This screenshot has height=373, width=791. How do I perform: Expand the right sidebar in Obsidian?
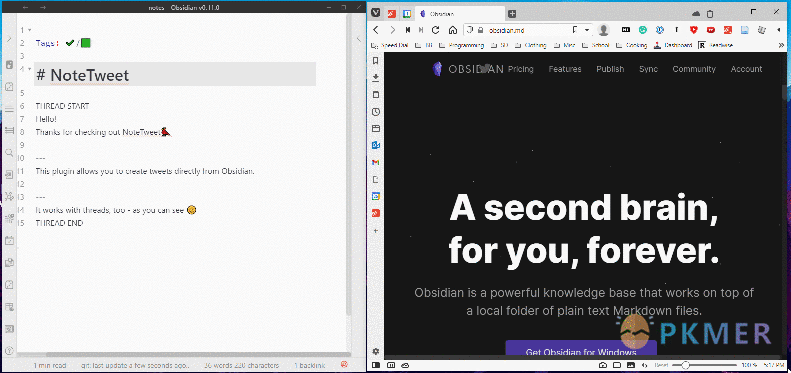click(359, 39)
